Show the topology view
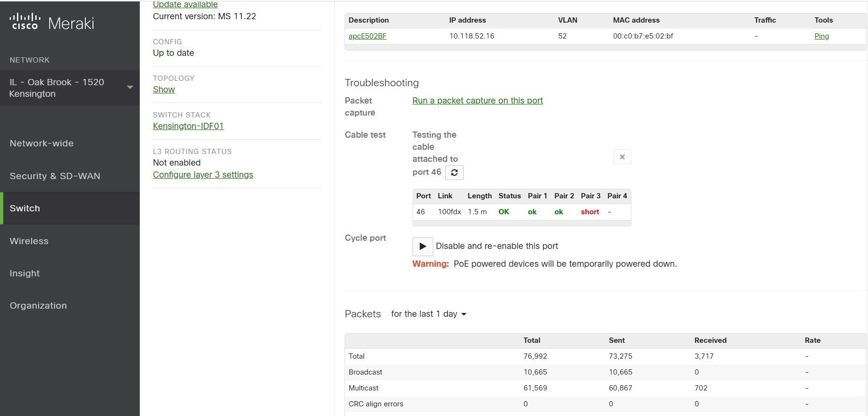 [164, 90]
